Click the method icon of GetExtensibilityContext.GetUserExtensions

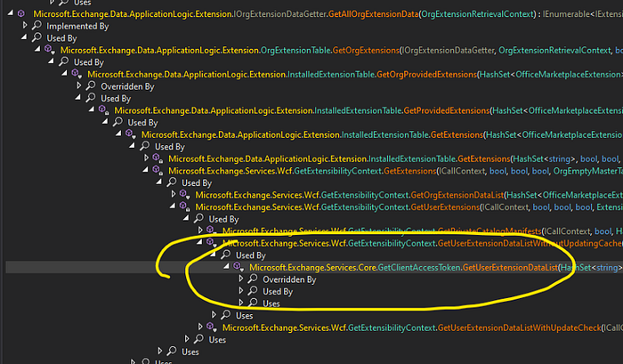tap(185, 207)
